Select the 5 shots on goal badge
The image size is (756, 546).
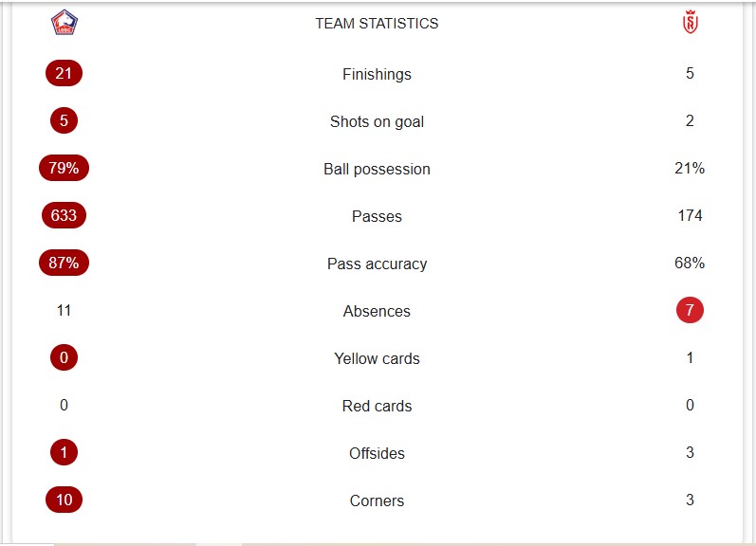pyautogui.click(x=65, y=120)
